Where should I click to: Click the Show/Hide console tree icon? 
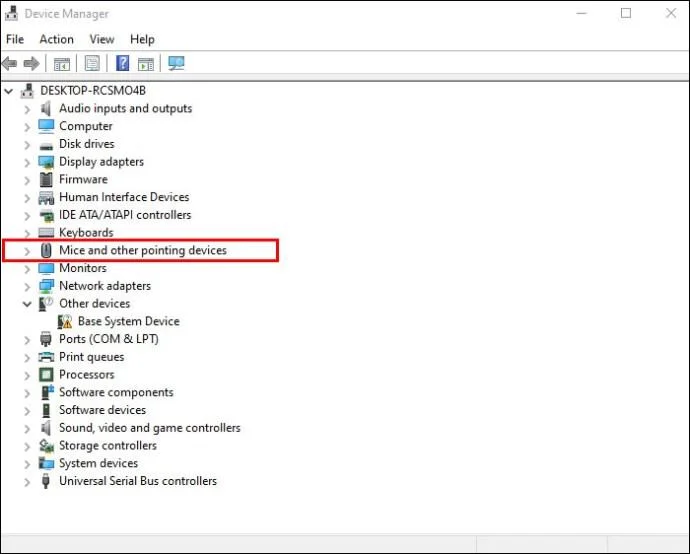pyautogui.click(x=62, y=64)
